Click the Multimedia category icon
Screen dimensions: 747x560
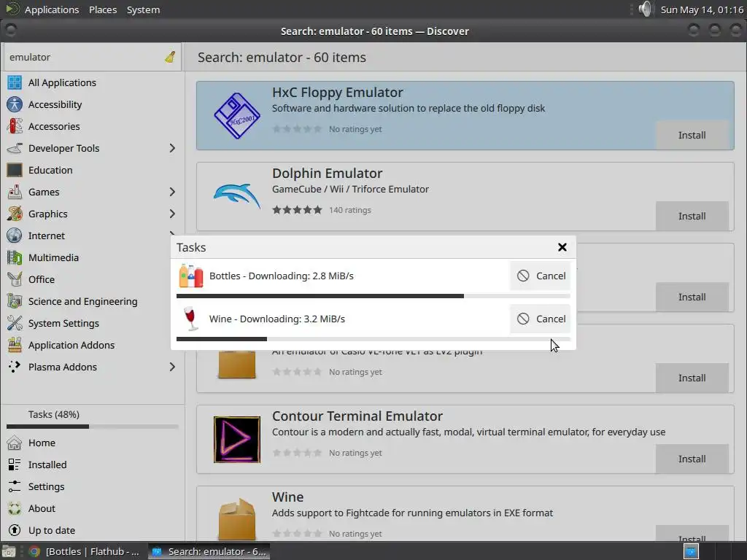pyautogui.click(x=15, y=257)
